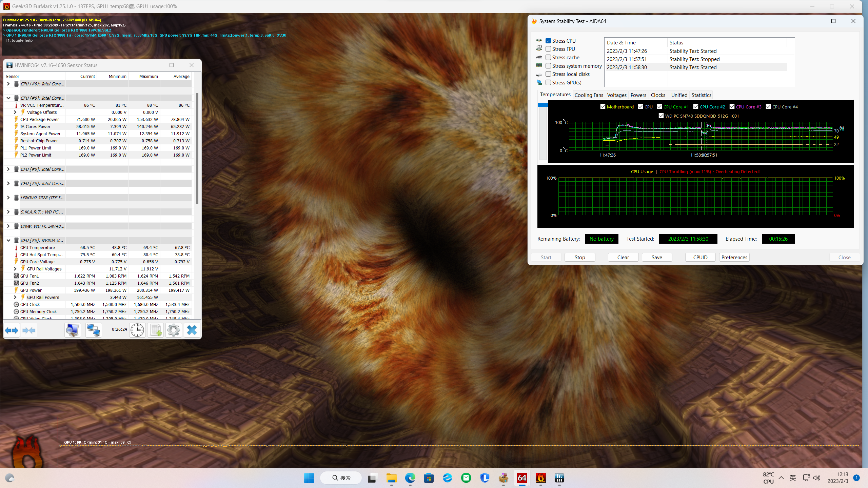Click HWiNFO expand columns arrows icon
The image size is (868, 488).
click(x=12, y=330)
